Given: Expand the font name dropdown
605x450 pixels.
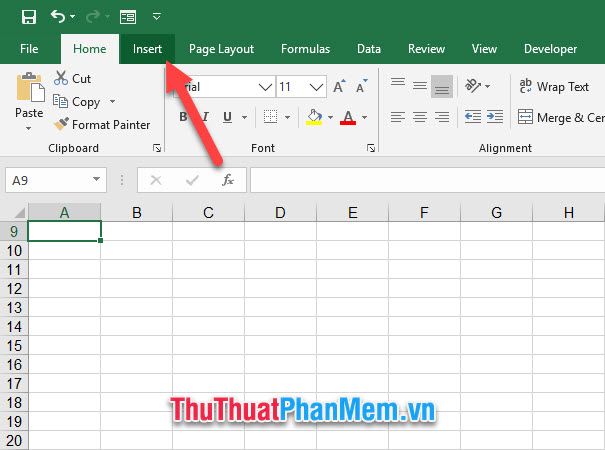Looking at the screenshot, I should (265, 87).
